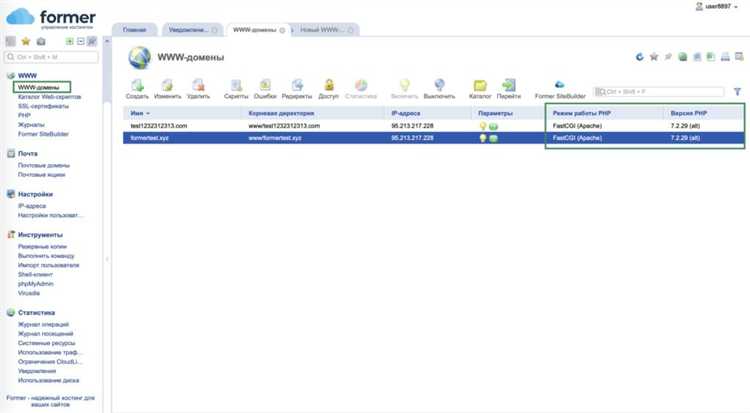Open Каталог Web-скриптов in the sidebar
The width and height of the screenshot is (750, 413).
tap(49, 97)
